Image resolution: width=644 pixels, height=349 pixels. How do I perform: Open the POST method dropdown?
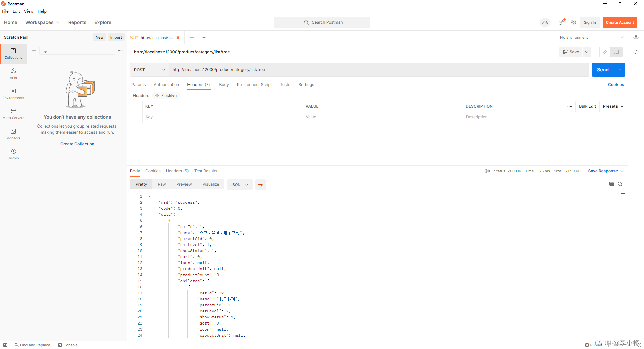[149, 70]
